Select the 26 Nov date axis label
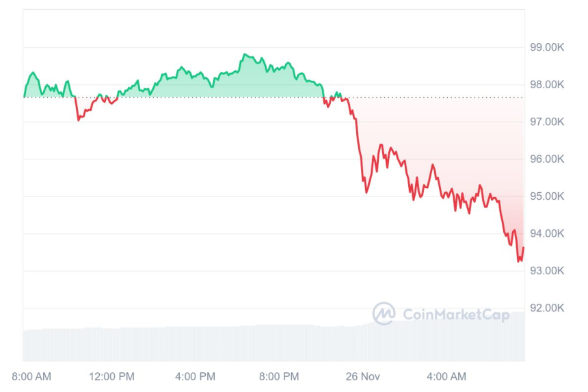Image resolution: width=588 pixels, height=392 pixels. (x=362, y=376)
